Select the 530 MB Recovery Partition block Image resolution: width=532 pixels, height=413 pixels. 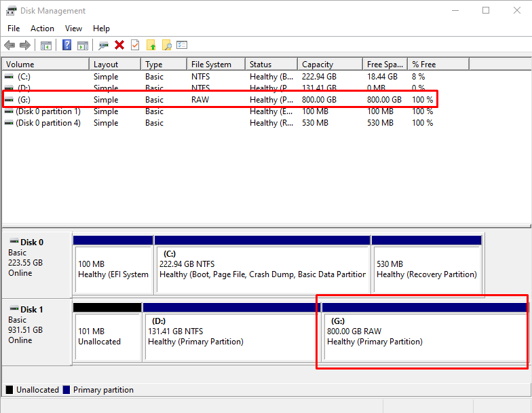[427, 264]
